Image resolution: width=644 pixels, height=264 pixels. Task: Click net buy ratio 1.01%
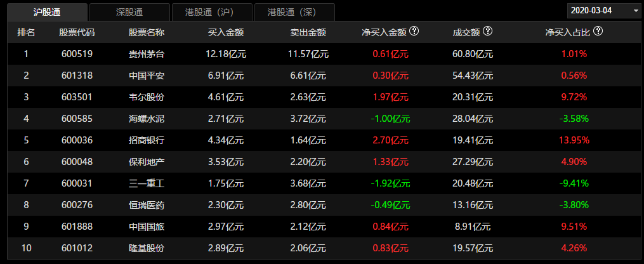click(x=574, y=54)
